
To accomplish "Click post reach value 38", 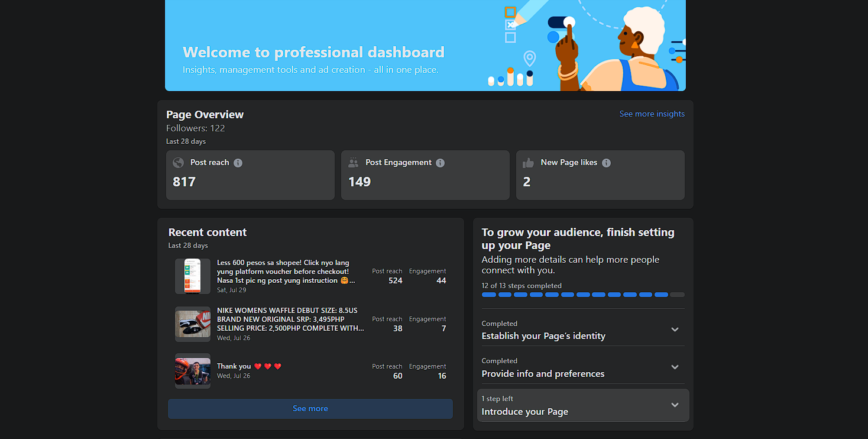I will [398, 328].
